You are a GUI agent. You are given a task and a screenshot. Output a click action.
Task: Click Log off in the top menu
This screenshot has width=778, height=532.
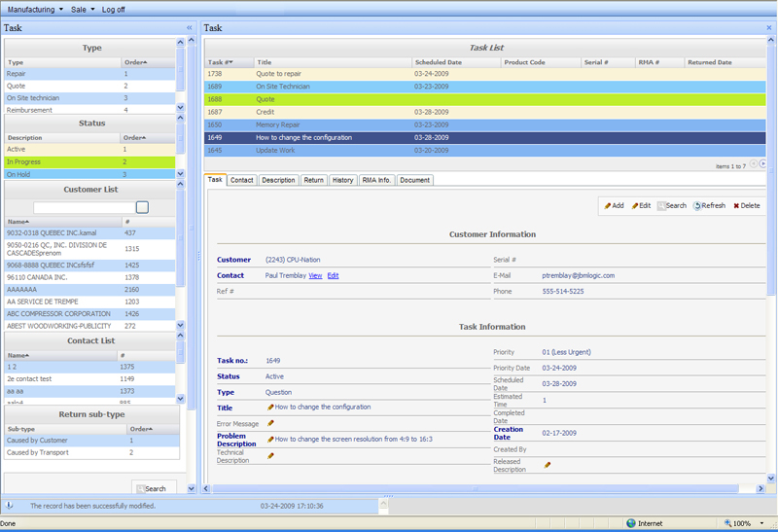(114, 9)
